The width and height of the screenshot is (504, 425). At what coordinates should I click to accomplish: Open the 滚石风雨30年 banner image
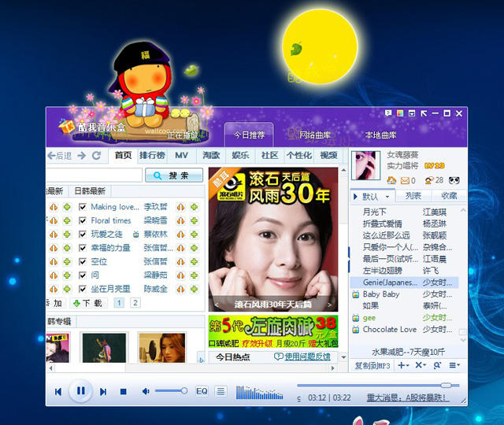[x=273, y=239]
